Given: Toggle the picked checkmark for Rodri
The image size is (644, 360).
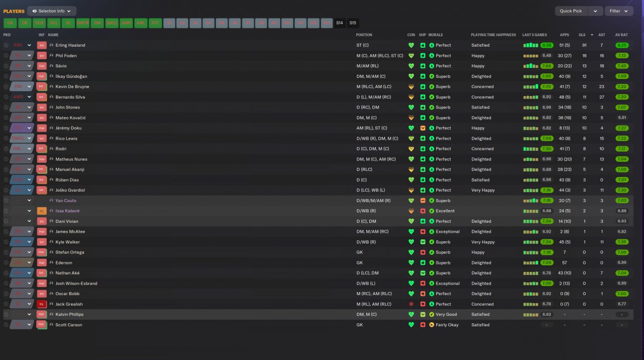Looking at the screenshot, I should (6, 149).
